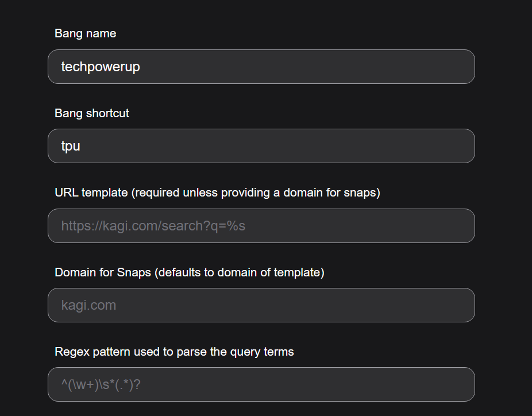Image resolution: width=532 pixels, height=416 pixels.
Task: Click the "Bang shortcut" label text
Action: (92, 113)
